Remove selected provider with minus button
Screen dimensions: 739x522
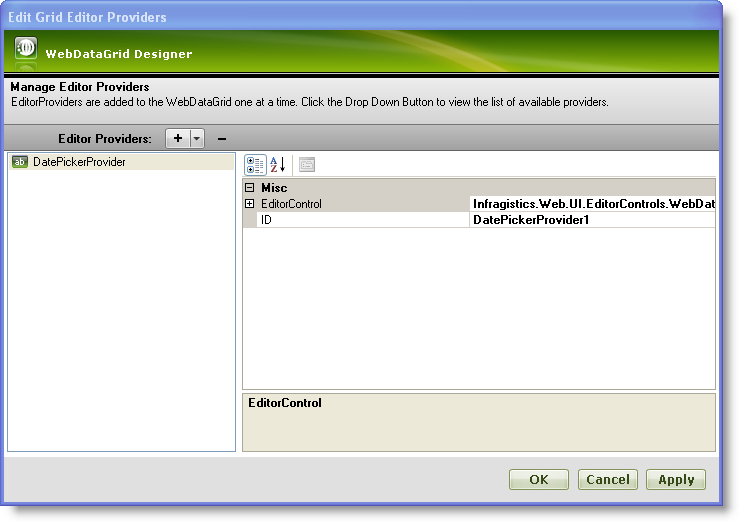pyautogui.click(x=222, y=139)
